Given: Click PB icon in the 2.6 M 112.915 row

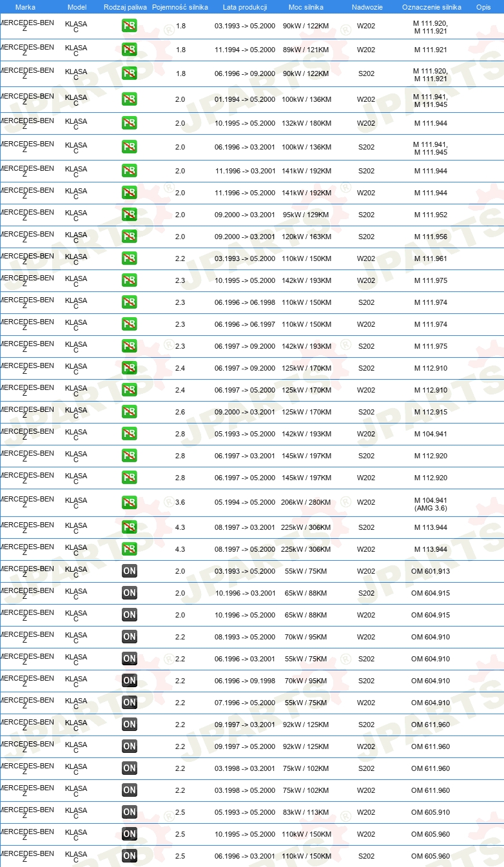Looking at the screenshot, I should (x=130, y=412).
